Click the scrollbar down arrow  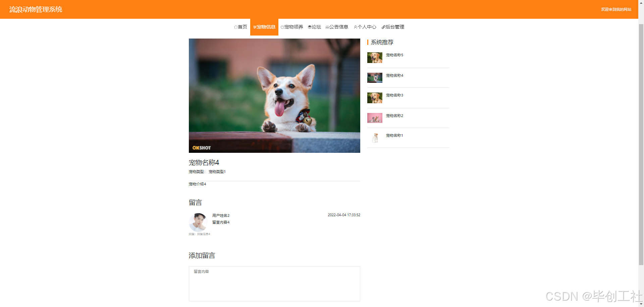(641, 304)
